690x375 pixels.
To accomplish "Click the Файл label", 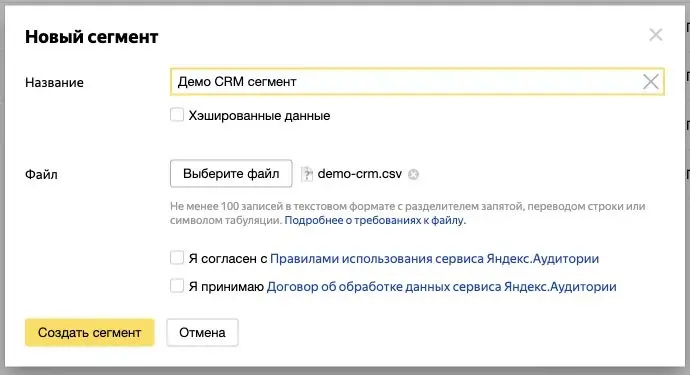I will (41, 175).
